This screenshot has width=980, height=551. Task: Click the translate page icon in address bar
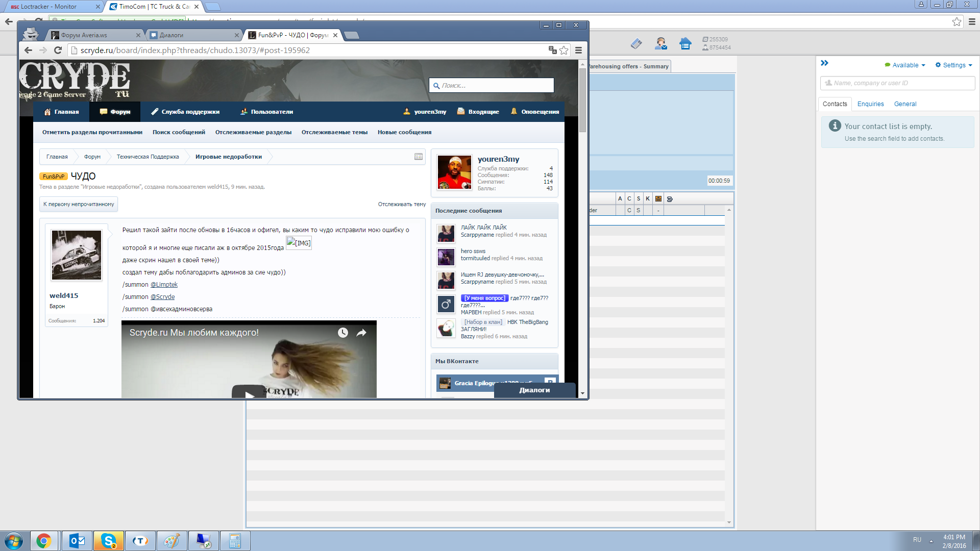click(x=552, y=50)
